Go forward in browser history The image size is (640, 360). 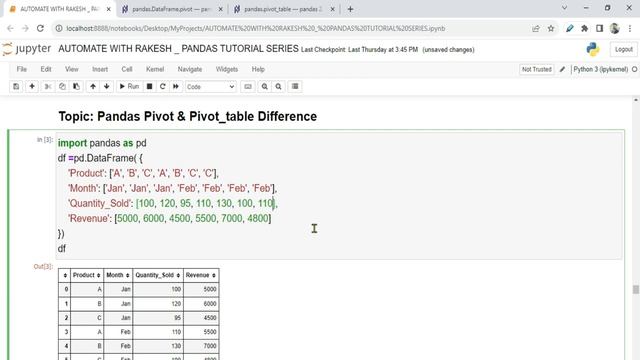pos(25,29)
